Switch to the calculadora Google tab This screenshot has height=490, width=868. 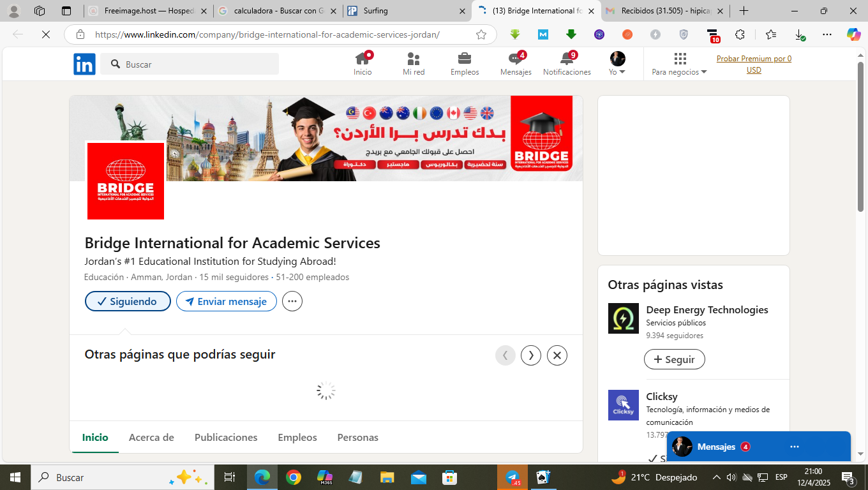coord(278,11)
